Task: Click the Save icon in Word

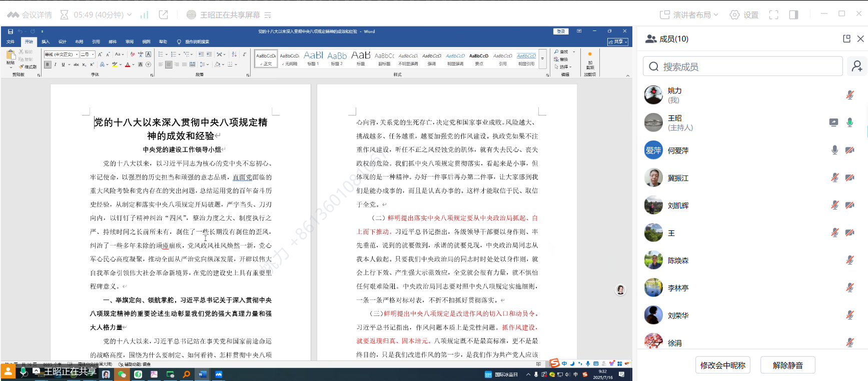Action: [11, 31]
